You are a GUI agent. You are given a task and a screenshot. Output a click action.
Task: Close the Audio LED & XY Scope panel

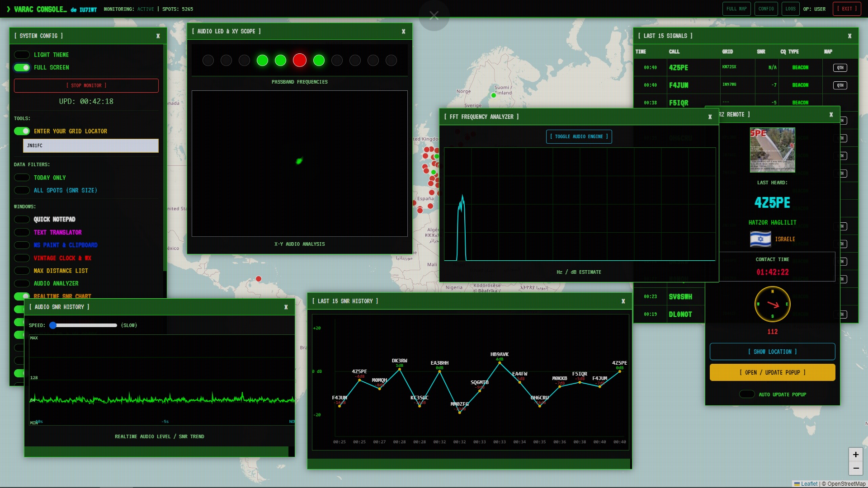[x=403, y=32]
